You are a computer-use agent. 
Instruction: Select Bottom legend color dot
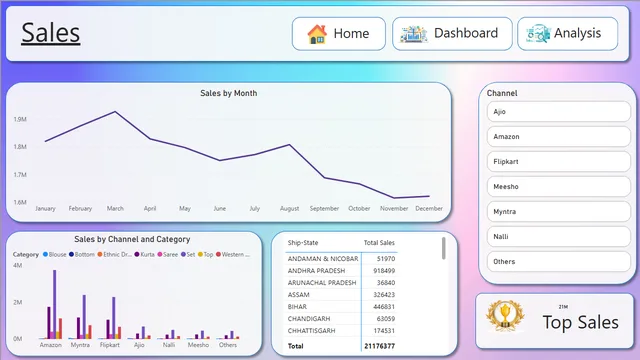(71, 254)
